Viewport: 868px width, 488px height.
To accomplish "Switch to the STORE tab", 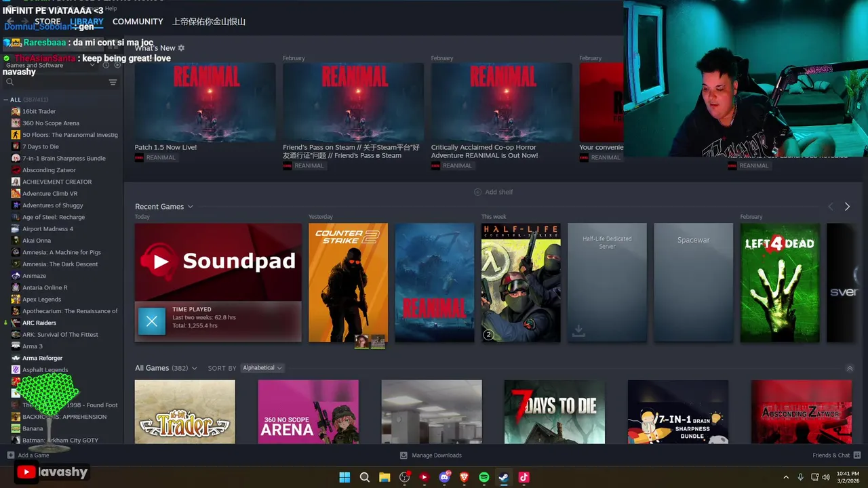I will click(x=47, y=22).
